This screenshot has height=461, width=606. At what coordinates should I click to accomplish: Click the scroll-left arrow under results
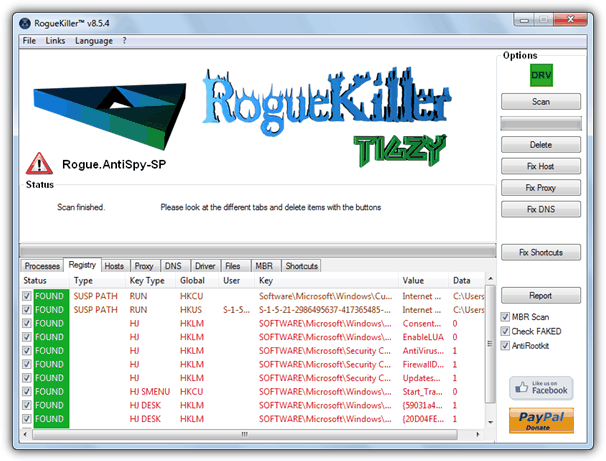[x=26, y=434]
